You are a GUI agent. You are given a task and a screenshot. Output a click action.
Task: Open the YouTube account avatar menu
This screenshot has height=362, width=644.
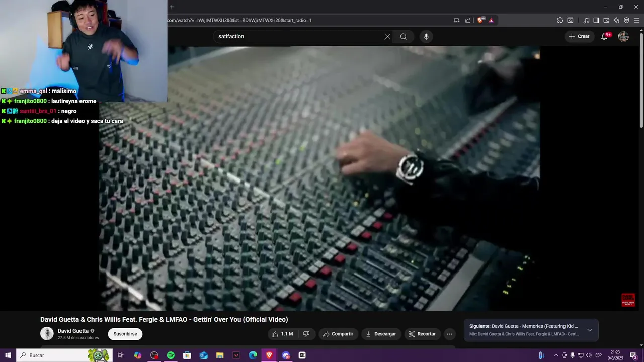point(623,36)
